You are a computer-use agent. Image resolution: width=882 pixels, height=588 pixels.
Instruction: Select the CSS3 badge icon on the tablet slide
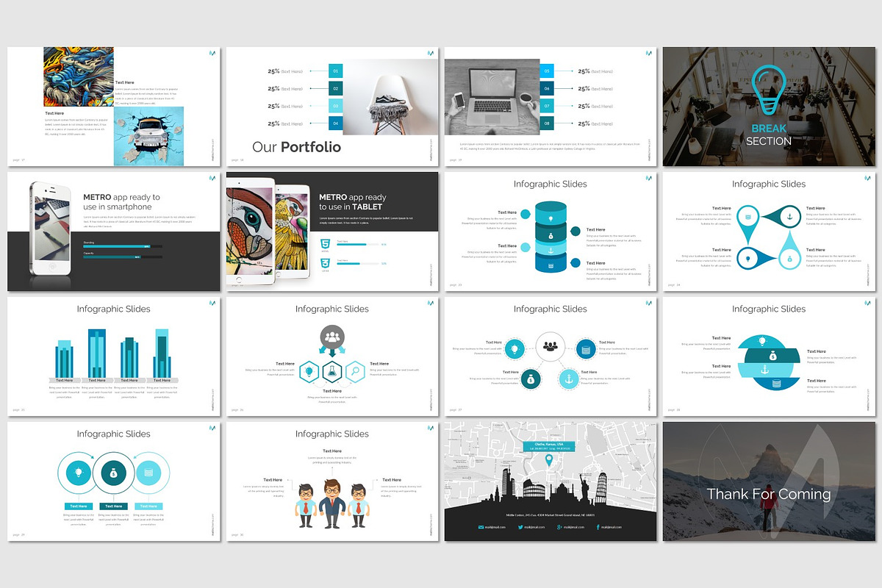tap(324, 263)
